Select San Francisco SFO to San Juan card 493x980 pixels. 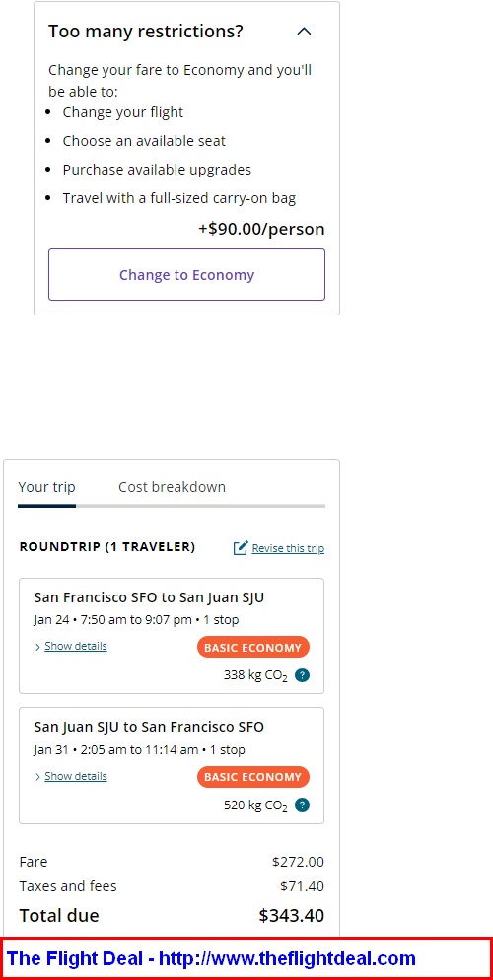coord(172,636)
